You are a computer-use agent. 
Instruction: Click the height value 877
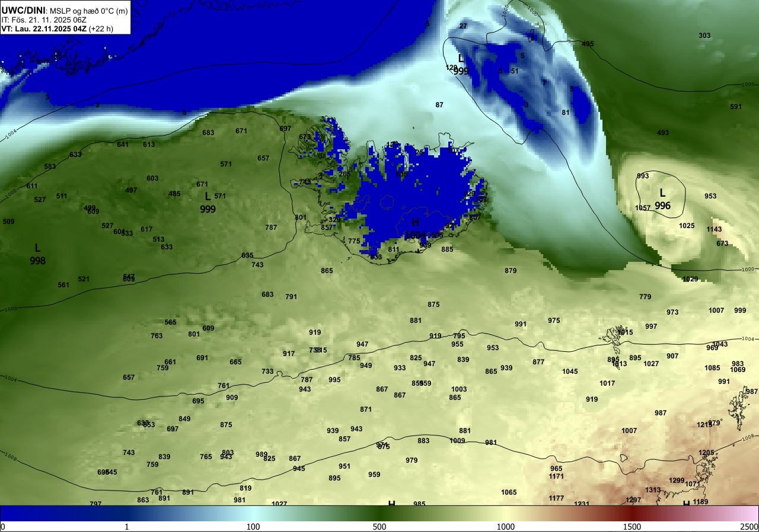538,362
